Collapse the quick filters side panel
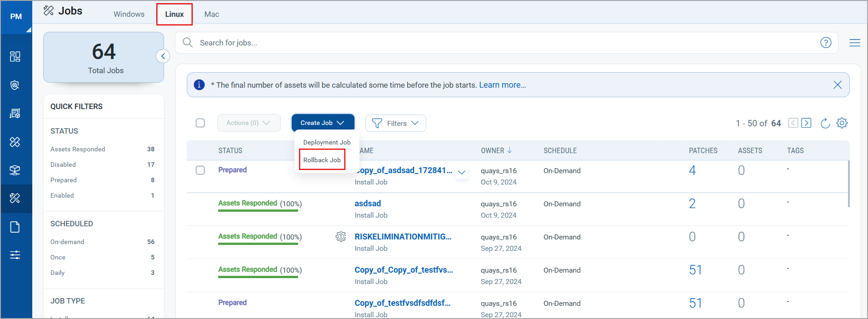The width and height of the screenshot is (868, 319). [163, 56]
